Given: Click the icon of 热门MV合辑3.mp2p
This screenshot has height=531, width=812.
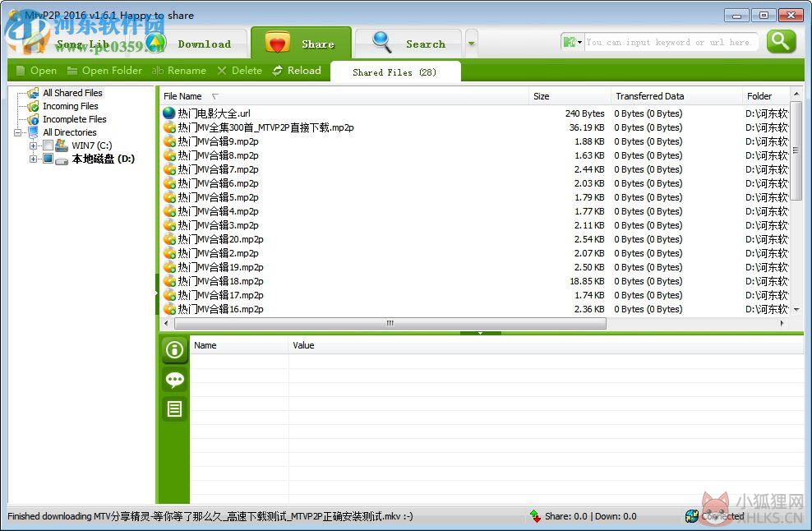Looking at the screenshot, I should pyautogui.click(x=168, y=225).
